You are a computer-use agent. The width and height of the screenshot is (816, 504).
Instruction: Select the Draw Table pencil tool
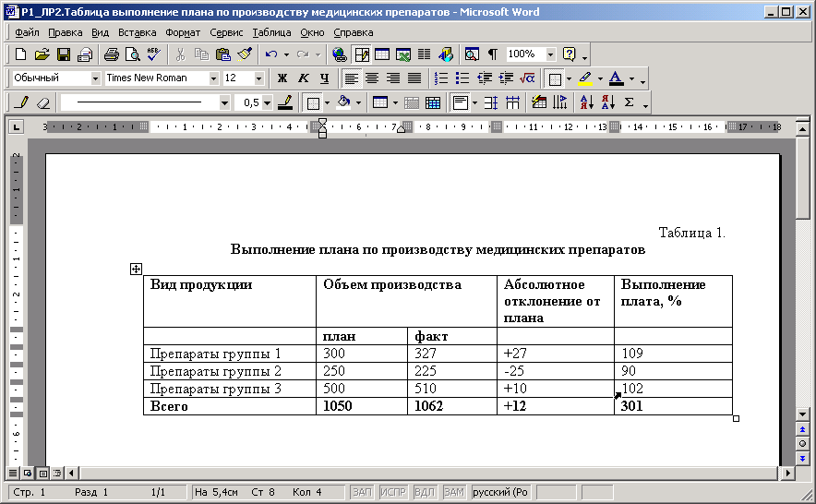(21, 102)
